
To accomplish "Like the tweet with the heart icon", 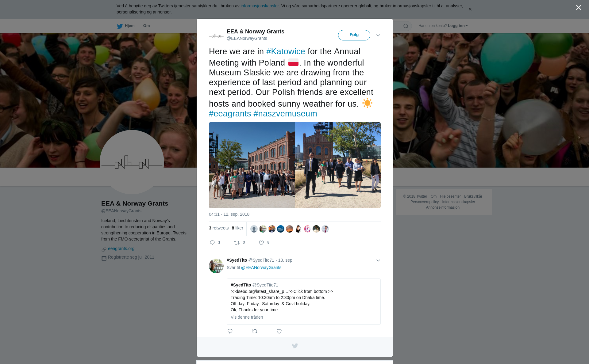I will pyautogui.click(x=261, y=243).
